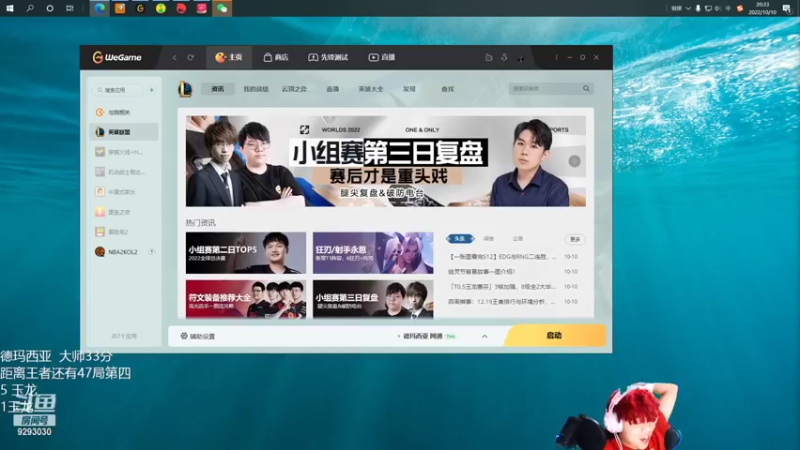Select 中国式家长 in sidebar
The height and width of the screenshot is (450, 800).
124,192
